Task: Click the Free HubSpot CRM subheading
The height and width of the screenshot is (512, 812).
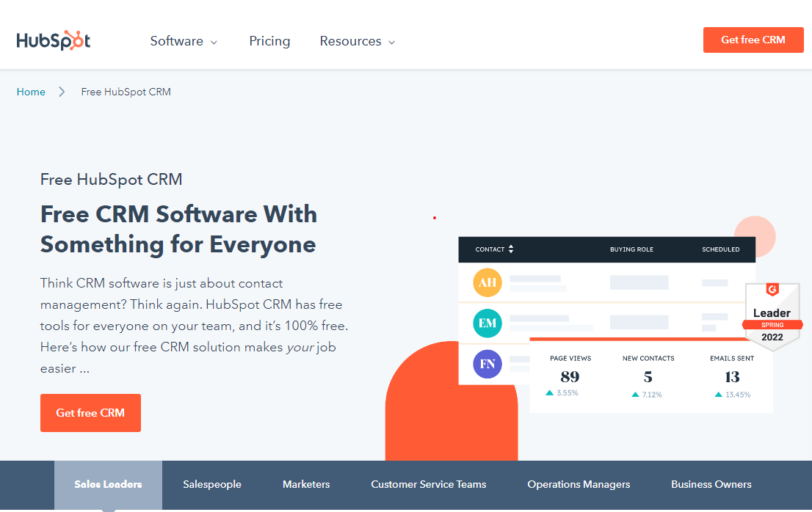Action: point(112,180)
